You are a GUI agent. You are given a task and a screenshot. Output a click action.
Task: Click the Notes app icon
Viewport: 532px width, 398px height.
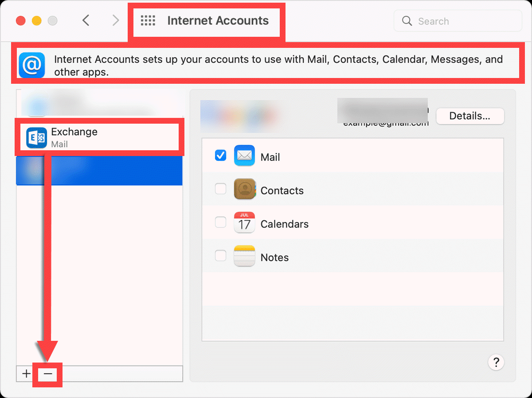244,256
